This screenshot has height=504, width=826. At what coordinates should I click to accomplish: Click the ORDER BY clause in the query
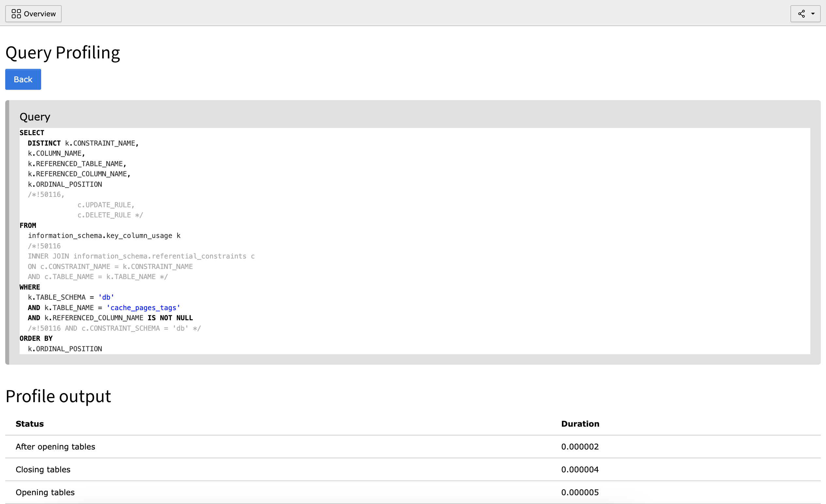pos(36,339)
